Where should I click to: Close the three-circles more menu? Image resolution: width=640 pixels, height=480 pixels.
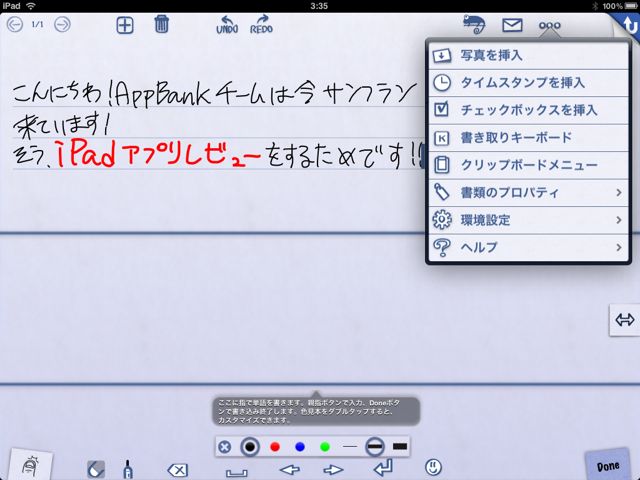(x=549, y=25)
